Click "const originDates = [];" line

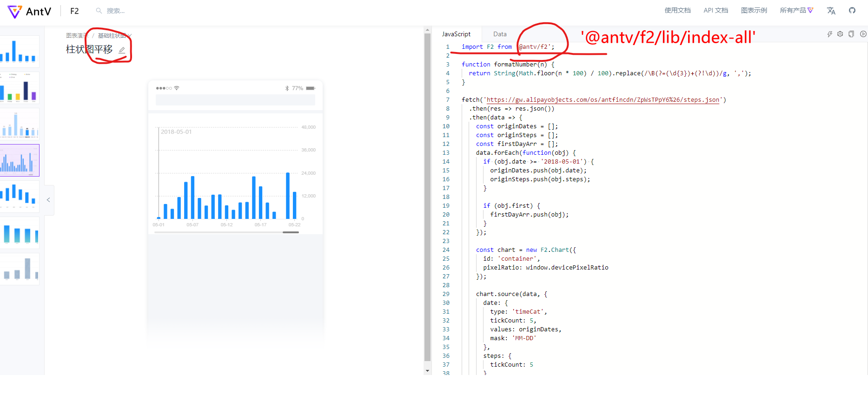click(x=517, y=126)
